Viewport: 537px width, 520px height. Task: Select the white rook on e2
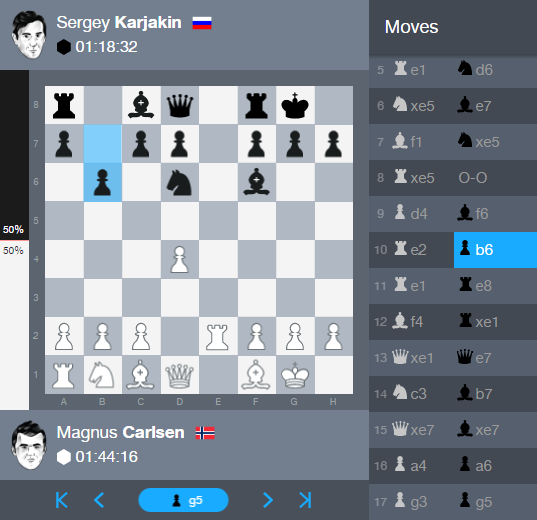tap(218, 336)
